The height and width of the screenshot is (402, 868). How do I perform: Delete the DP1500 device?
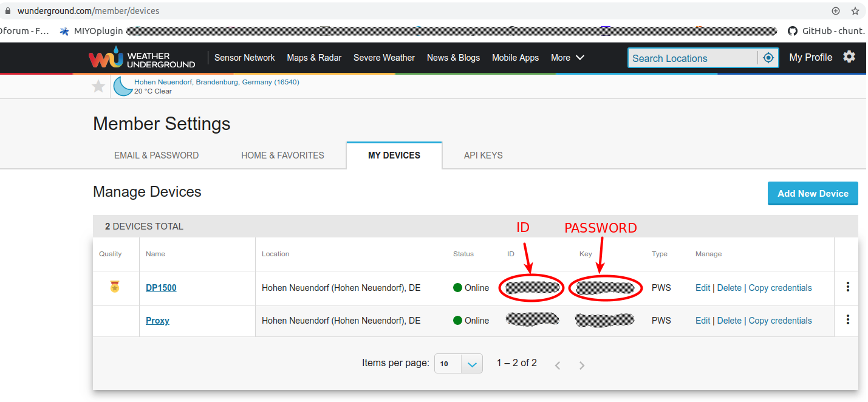(730, 288)
